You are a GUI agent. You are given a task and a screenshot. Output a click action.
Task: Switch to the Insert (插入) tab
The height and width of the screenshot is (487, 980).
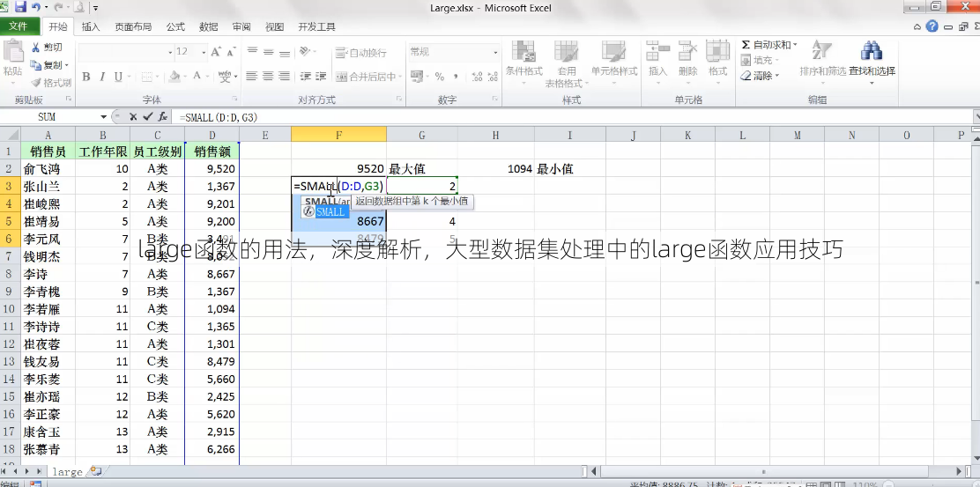tap(91, 26)
